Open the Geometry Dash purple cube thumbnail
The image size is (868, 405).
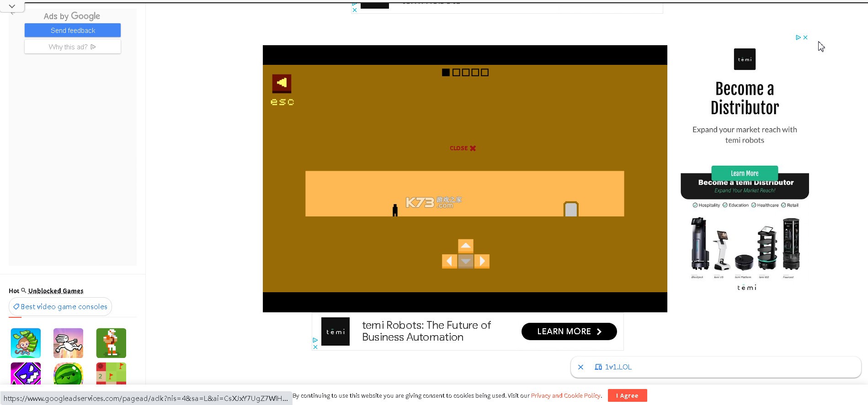(x=26, y=373)
